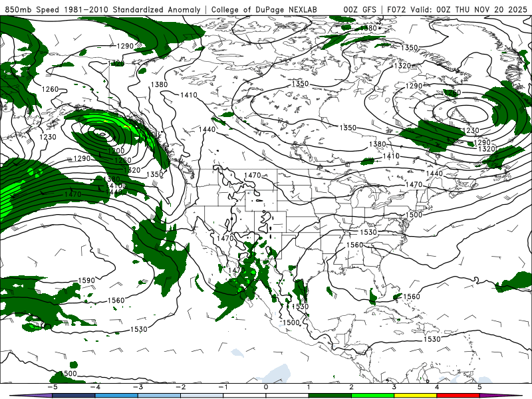The height and width of the screenshot is (399, 532).
Task: Click the '2' colorbar tick label
Action: click(352, 387)
